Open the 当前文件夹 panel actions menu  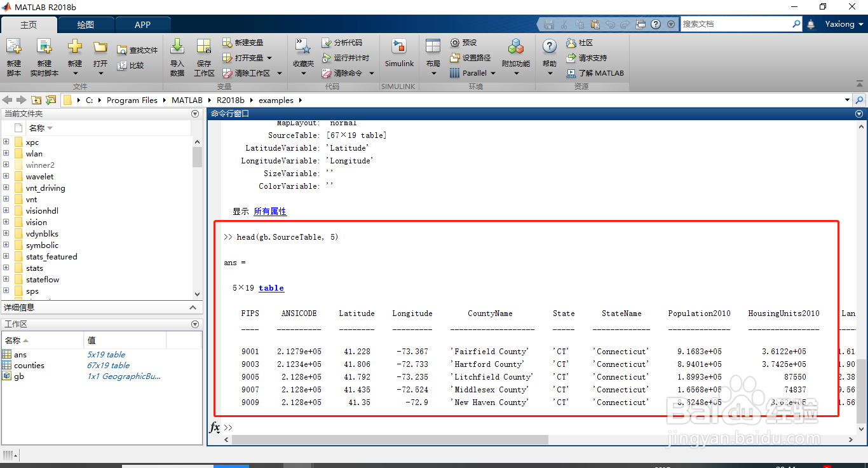click(195, 114)
